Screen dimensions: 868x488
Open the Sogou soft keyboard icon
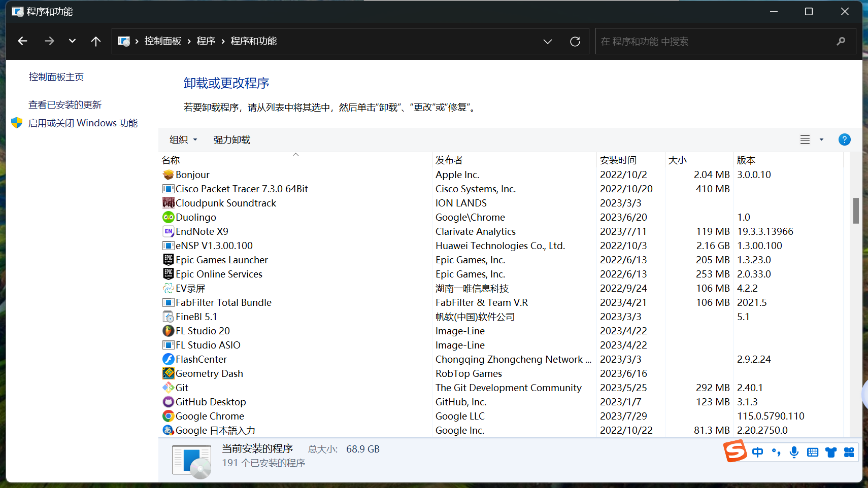813,452
